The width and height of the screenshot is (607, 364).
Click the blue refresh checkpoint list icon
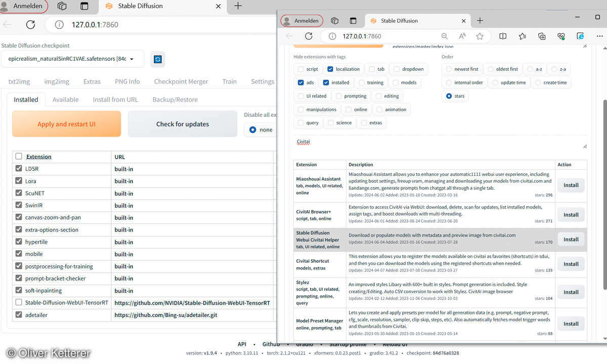pos(158,59)
